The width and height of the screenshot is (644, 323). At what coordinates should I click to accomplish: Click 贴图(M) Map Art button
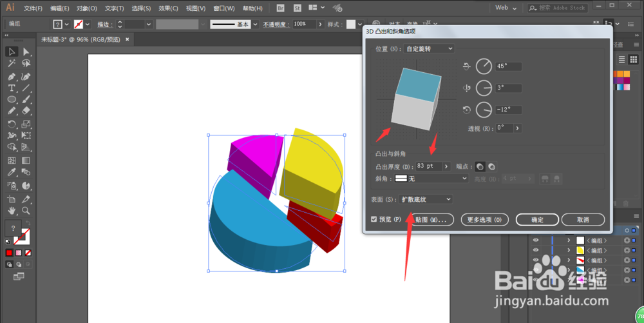[x=430, y=220]
